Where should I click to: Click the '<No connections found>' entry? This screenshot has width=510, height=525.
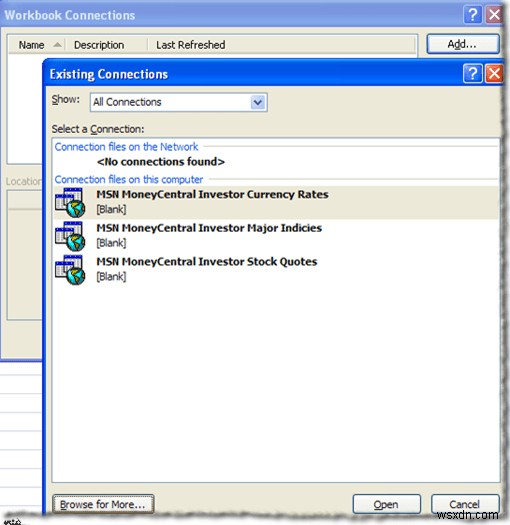pyautogui.click(x=161, y=162)
